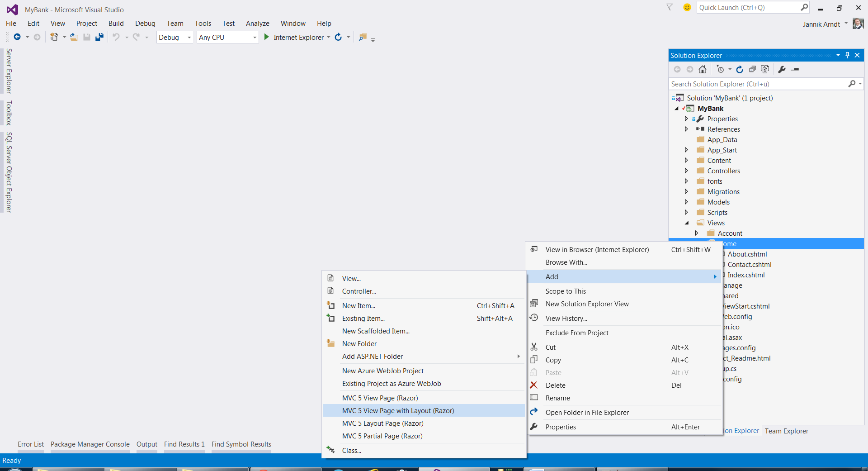The height and width of the screenshot is (471, 868).
Task: Open the Error List tab
Action: coord(31,444)
